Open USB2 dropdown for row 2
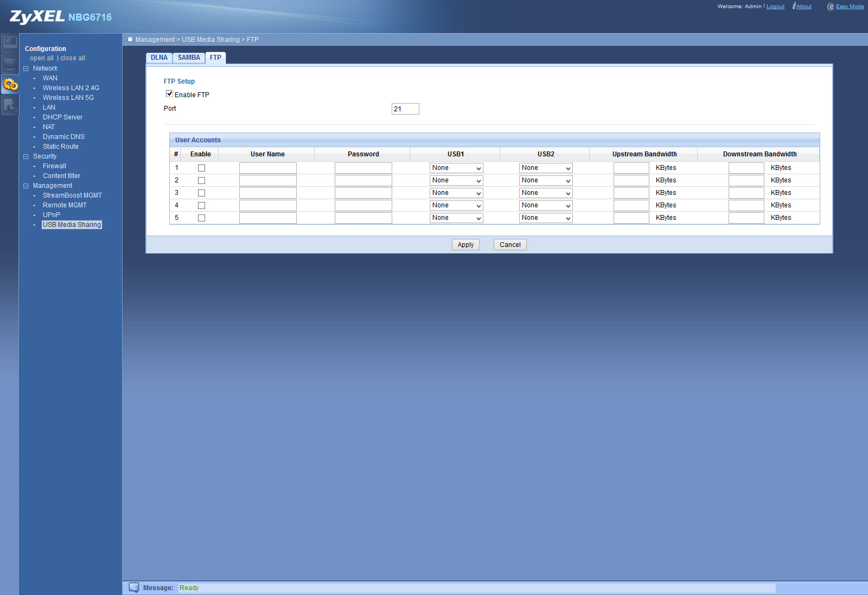Viewport: 868px width, 595px height. [546, 181]
